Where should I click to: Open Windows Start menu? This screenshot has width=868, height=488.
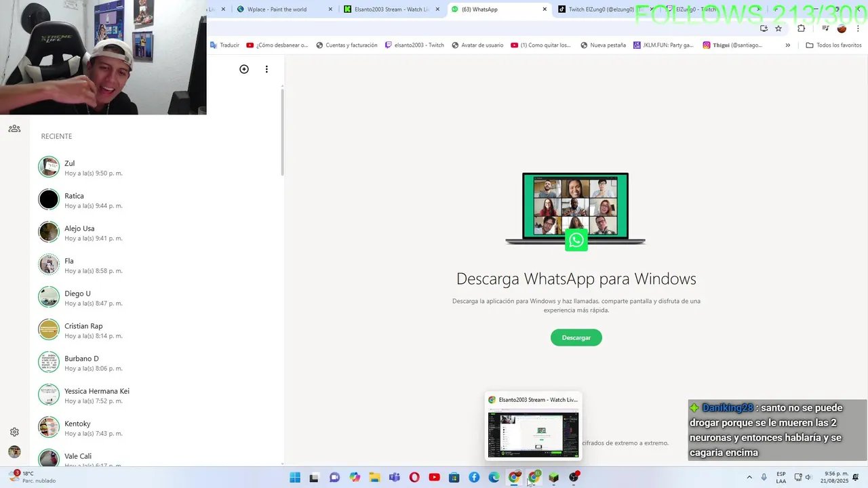[x=295, y=478]
